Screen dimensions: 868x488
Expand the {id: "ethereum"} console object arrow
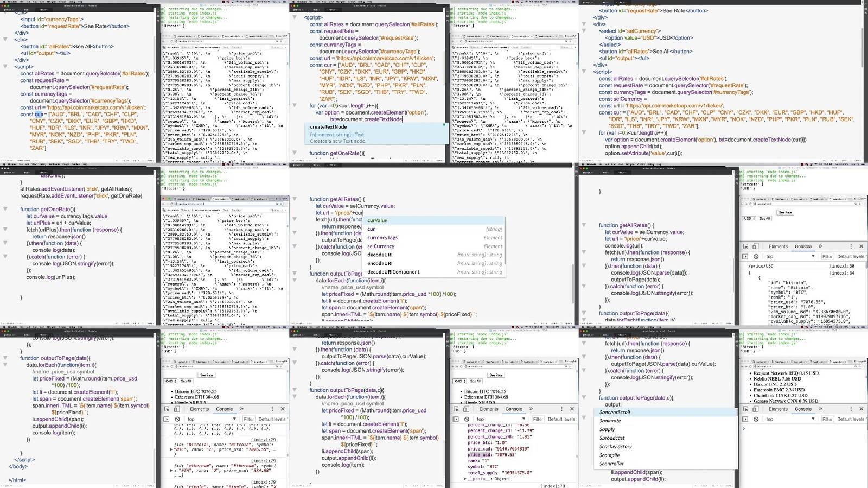click(x=172, y=471)
